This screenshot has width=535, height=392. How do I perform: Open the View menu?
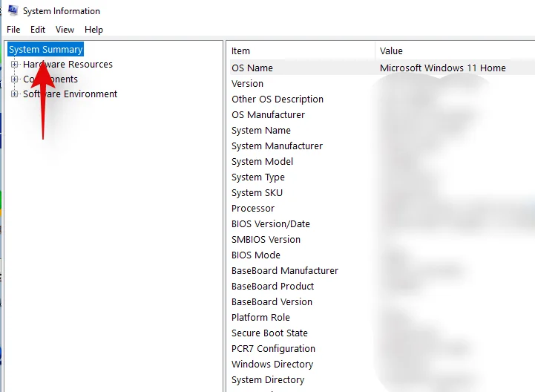point(65,30)
